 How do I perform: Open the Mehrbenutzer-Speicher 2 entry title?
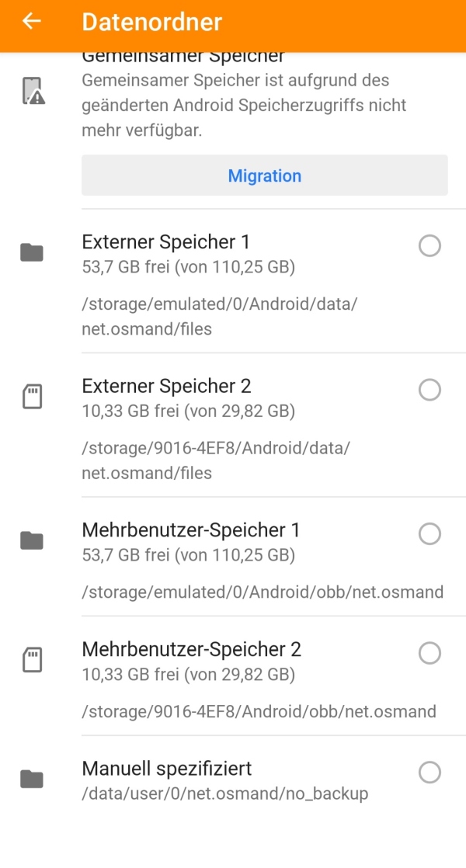[x=191, y=649]
